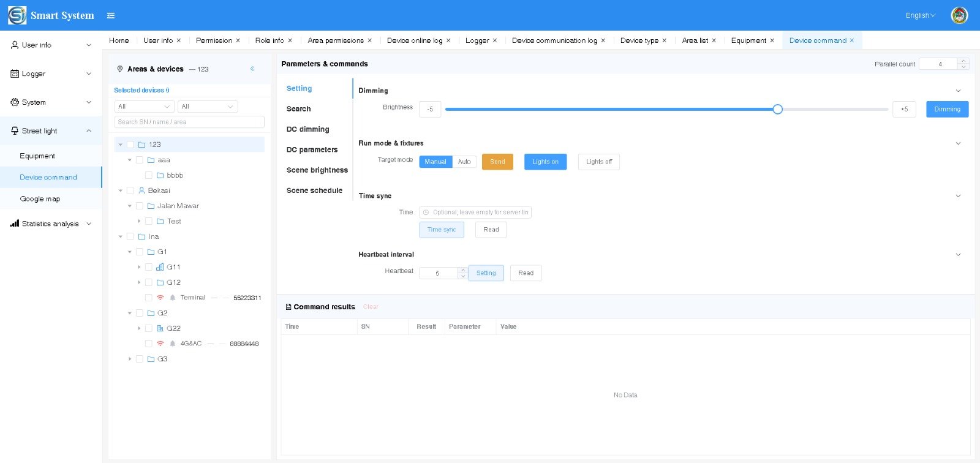Click the wifi signal icon of 4G&AC

click(160, 344)
